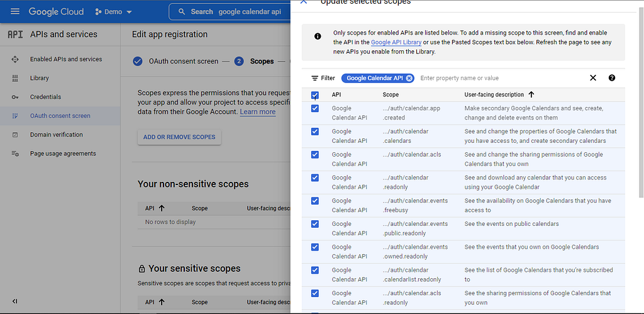Select the Scopes step number 2
Viewport: 644px width, 314px height.
(238, 61)
